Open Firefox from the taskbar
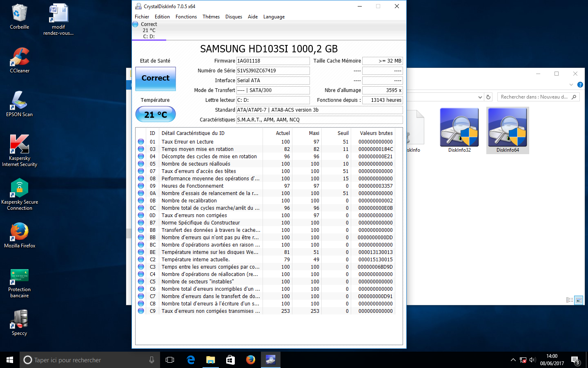Viewport: 588px width, 368px height. tap(251, 360)
